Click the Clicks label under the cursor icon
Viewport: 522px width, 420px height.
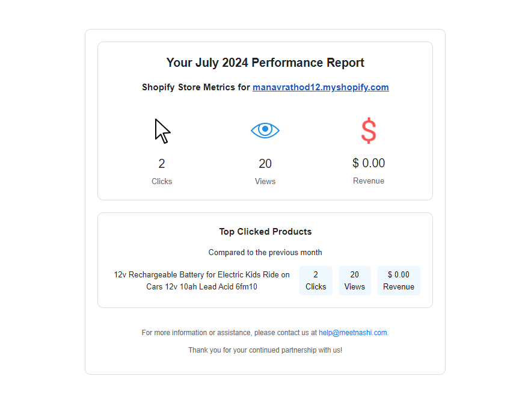tap(162, 182)
